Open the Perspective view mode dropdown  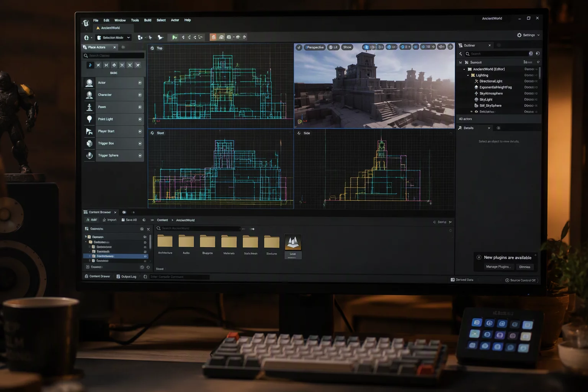tap(315, 47)
